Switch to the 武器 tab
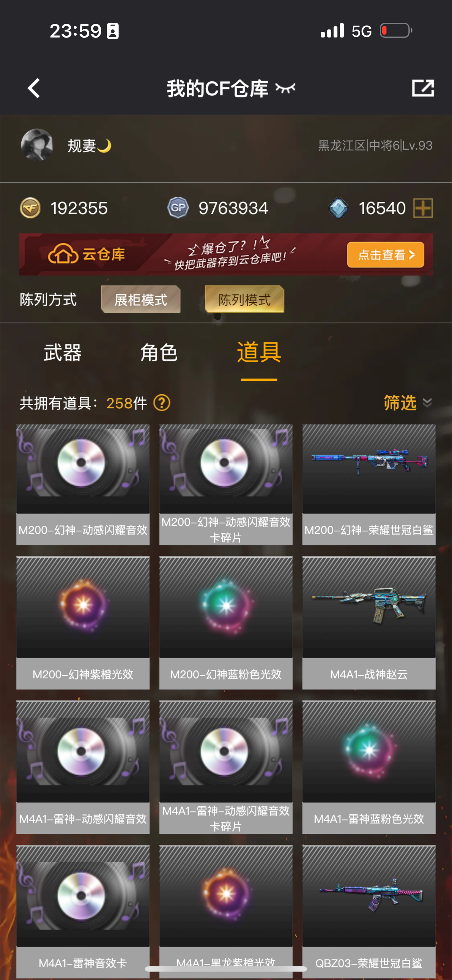452x980 pixels. click(63, 352)
